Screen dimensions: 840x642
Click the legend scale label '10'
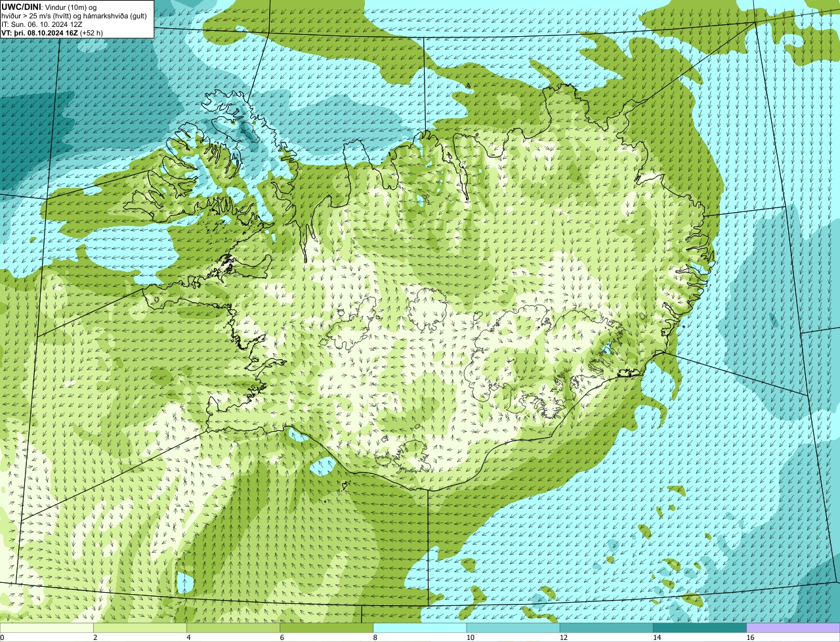point(470,637)
